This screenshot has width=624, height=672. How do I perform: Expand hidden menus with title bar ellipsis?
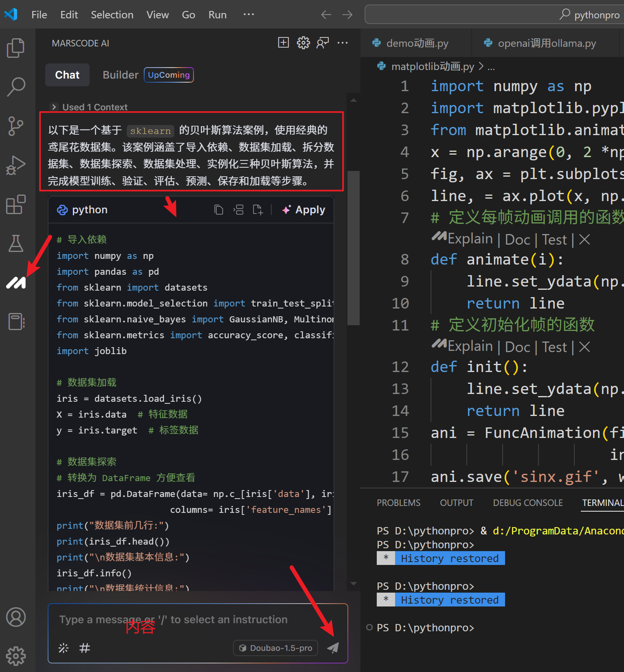[248, 15]
